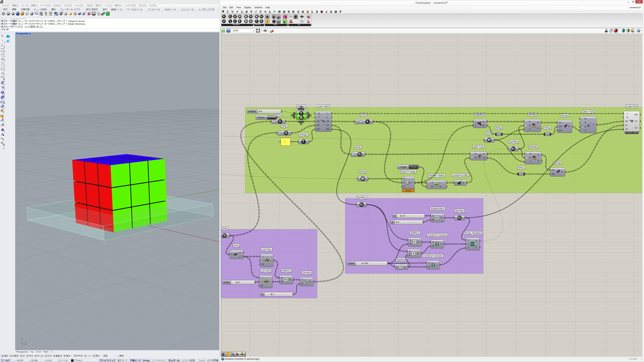This screenshot has height=362, width=644.
Task: Pick the Graph Mapper input icon
Action: (267, 21)
